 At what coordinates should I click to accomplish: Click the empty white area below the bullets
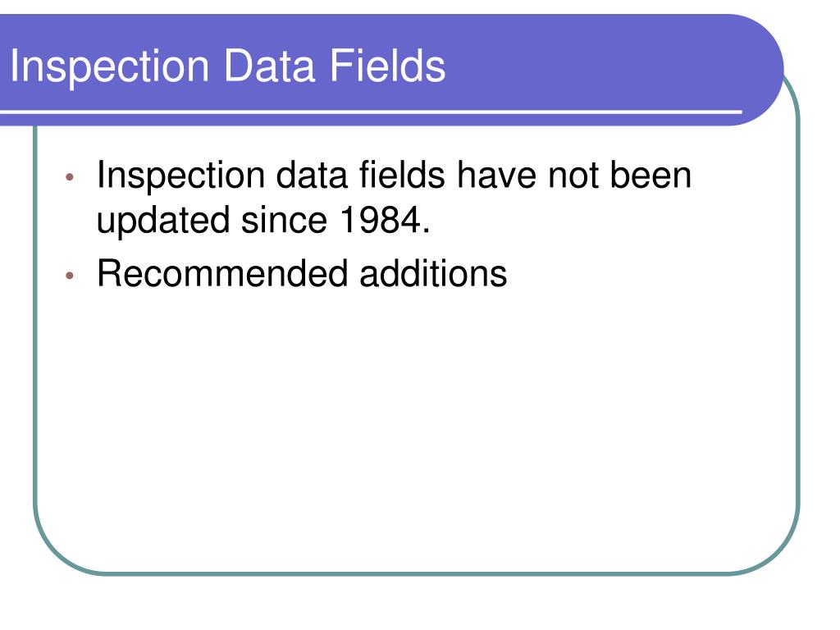tap(418, 428)
